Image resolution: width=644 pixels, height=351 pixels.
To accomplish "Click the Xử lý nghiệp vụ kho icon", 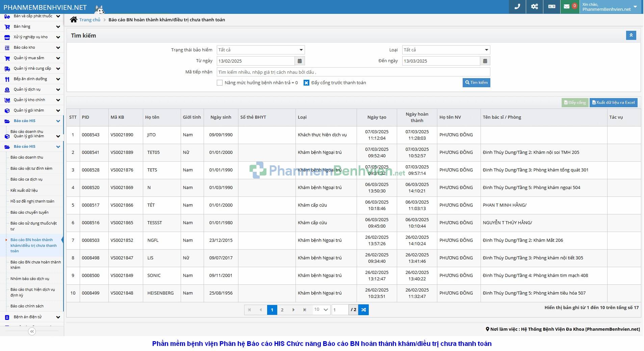I will click(7, 37).
